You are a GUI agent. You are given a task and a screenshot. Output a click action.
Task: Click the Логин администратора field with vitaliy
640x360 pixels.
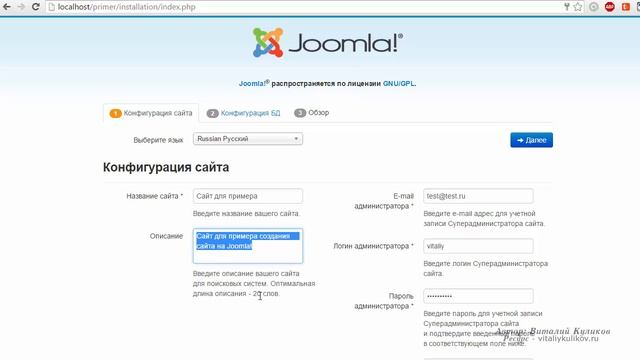(478, 246)
